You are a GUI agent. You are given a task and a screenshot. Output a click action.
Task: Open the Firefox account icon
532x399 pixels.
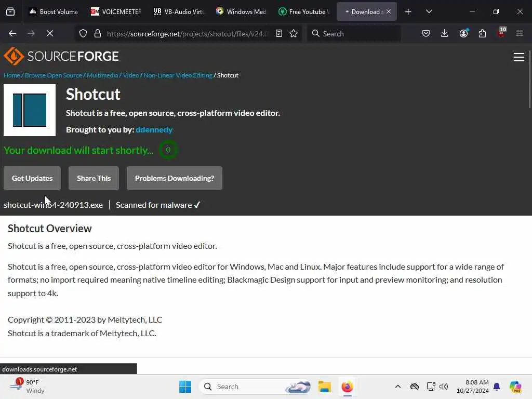pos(464,33)
